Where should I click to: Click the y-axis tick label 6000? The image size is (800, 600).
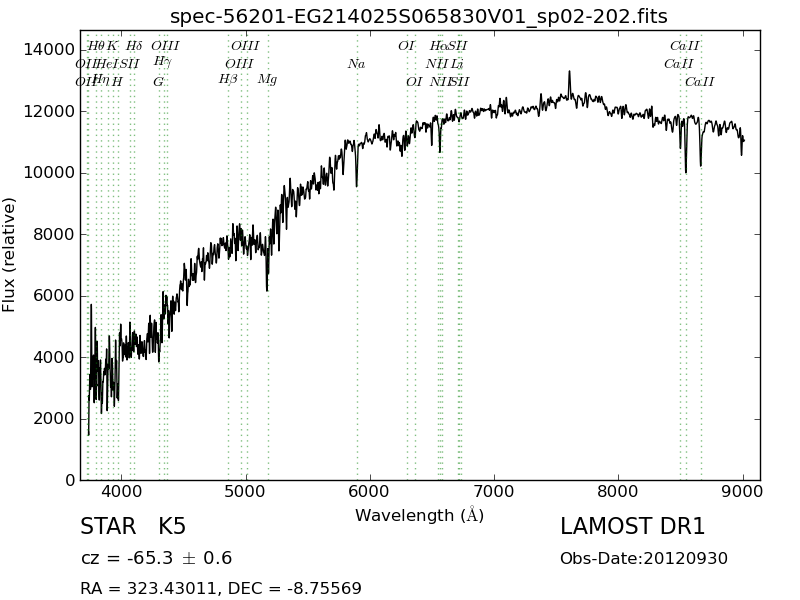coord(54,296)
